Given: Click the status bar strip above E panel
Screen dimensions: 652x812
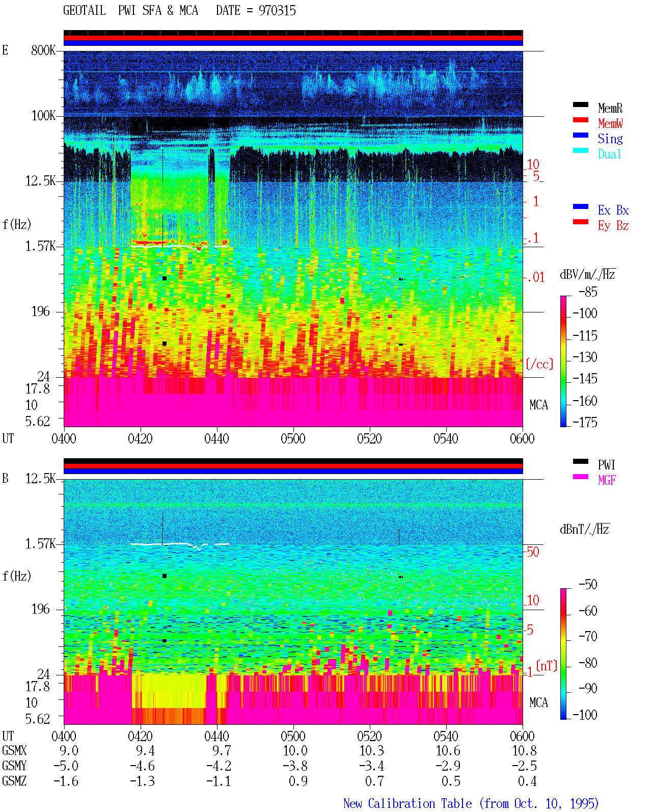Looking at the screenshot, I should [x=293, y=38].
